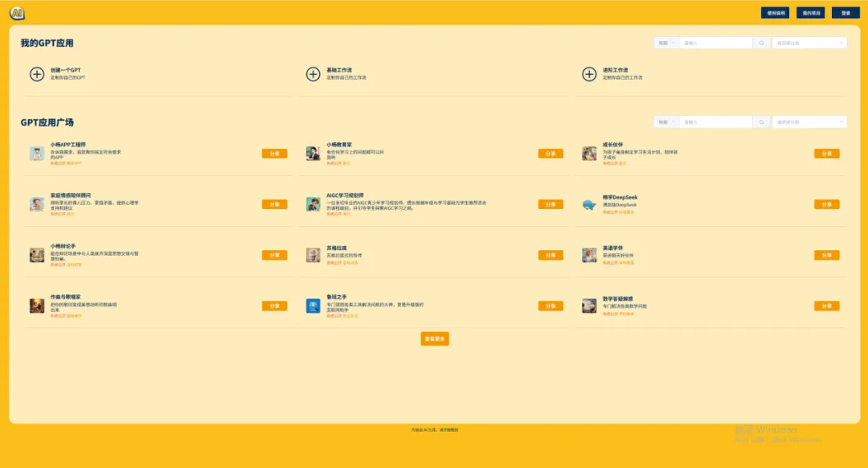The width and height of the screenshot is (868, 468).
Task: Click the search icon in GPT应用广场 section
Action: 761,122
